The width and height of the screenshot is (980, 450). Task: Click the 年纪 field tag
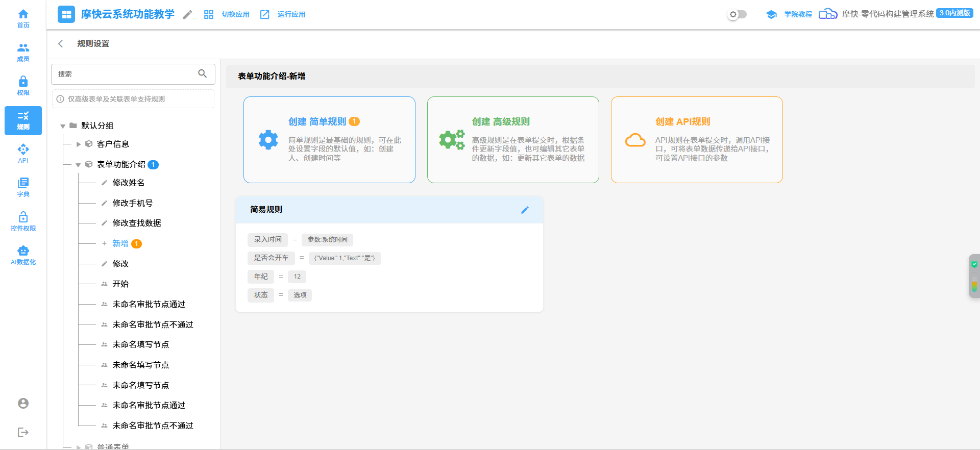[261, 277]
